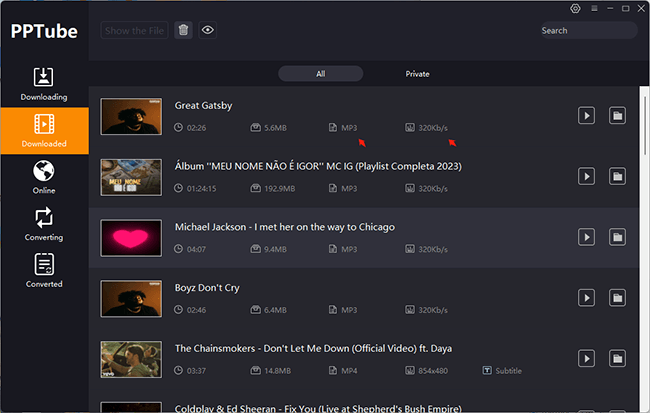
Task: Open folder for Great Gatsby file
Action: point(618,116)
